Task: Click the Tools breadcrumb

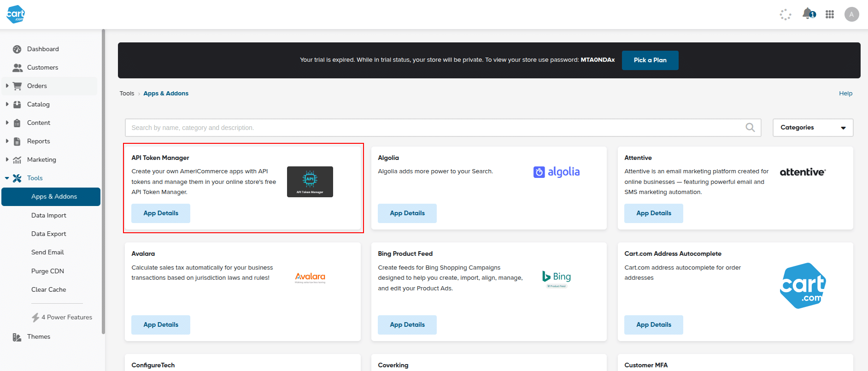Action: [127, 93]
